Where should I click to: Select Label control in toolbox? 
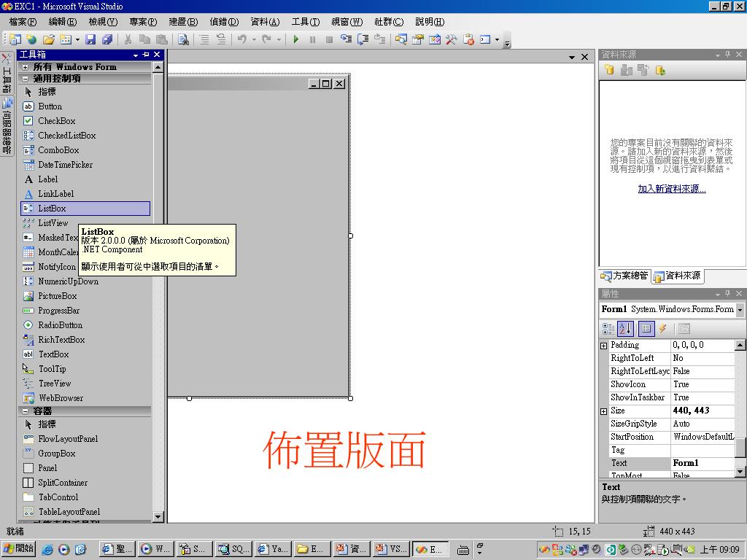click(86, 179)
